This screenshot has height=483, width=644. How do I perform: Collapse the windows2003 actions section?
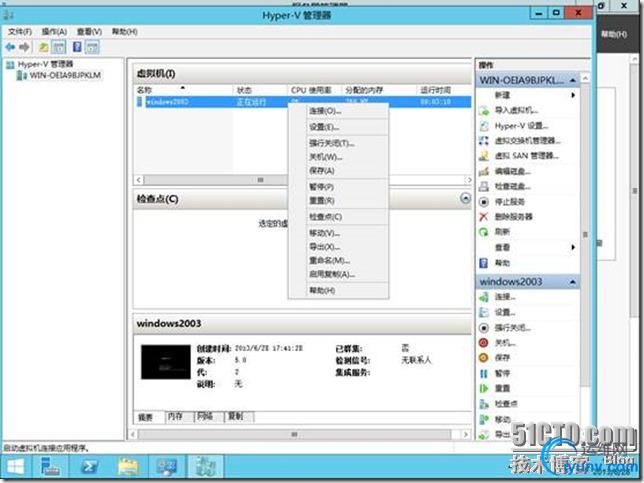pyautogui.click(x=573, y=282)
